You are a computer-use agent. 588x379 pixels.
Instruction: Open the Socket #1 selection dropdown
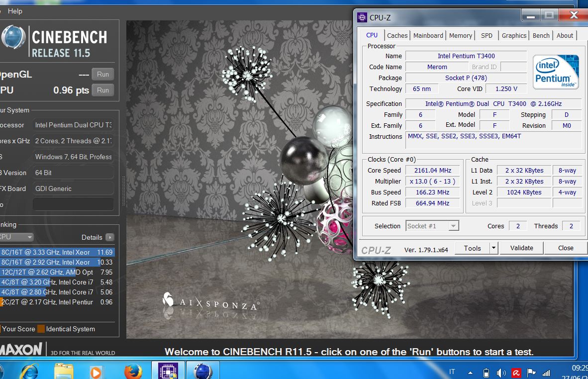[432, 226]
